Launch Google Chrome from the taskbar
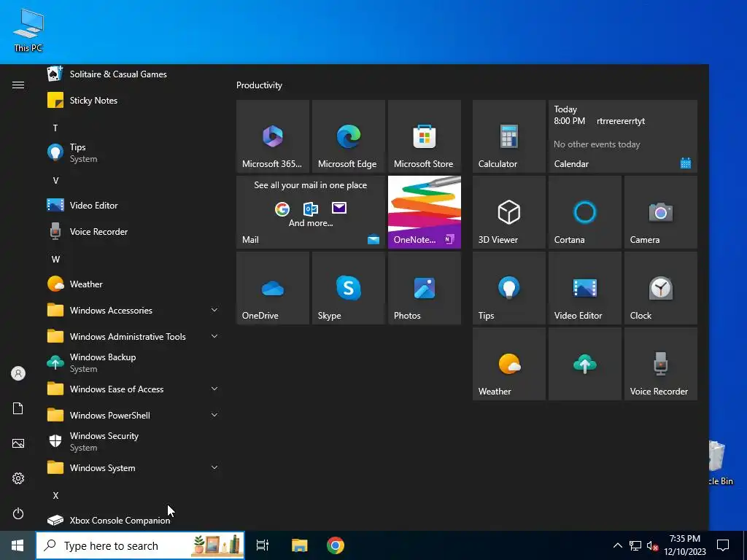This screenshot has width=747, height=560. coord(336,545)
